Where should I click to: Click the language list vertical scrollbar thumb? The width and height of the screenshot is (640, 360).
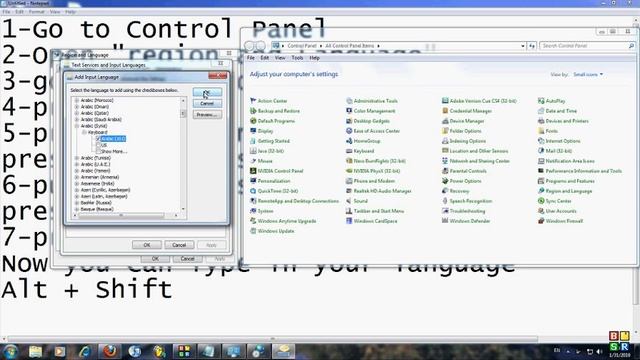coord(183,114)
